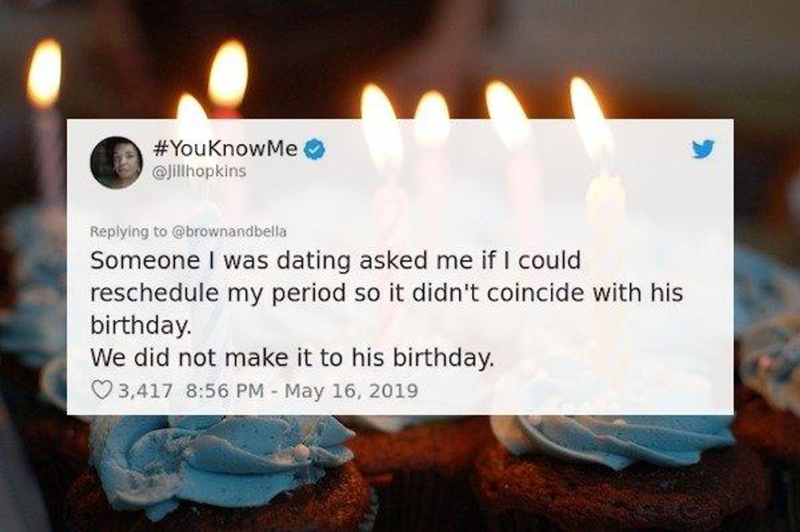Click the line starting 'Someone I was dating'
Image resolution: width=800 pixels, height=532 pixels.
coord(334,262)
